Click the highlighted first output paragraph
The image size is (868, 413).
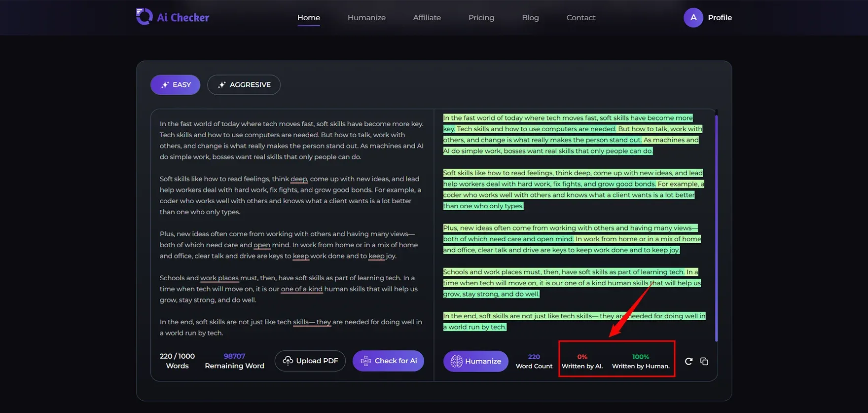click(573, 134)
